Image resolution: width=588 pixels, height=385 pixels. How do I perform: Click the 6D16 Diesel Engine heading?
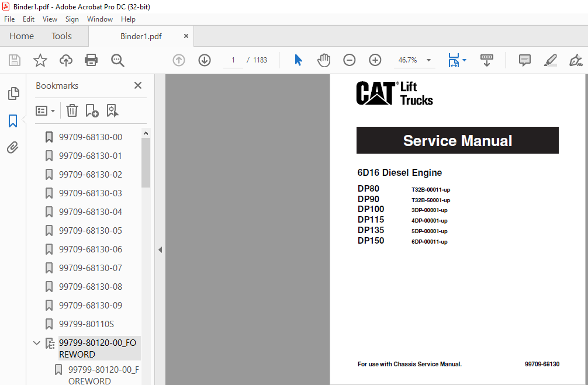pos(400,172)
